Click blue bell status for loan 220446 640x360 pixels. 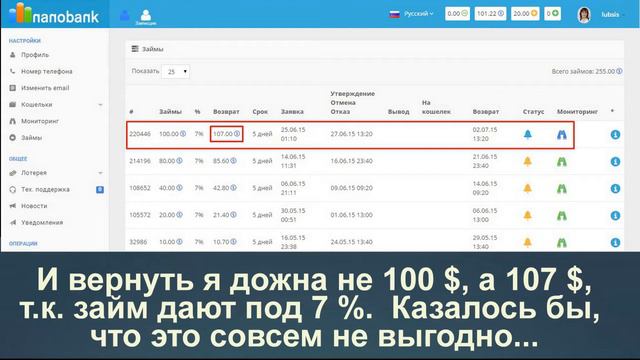[x=528, y=134]
